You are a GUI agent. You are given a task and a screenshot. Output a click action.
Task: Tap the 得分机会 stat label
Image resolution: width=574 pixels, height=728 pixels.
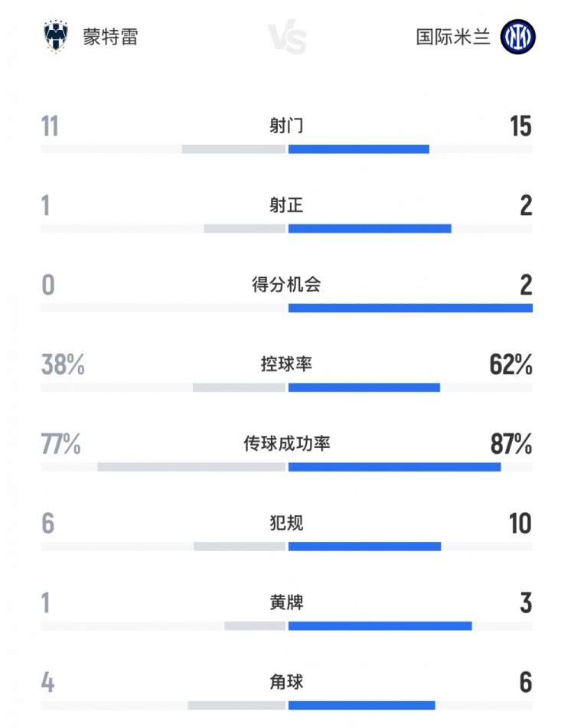click(x=286, y=285)
